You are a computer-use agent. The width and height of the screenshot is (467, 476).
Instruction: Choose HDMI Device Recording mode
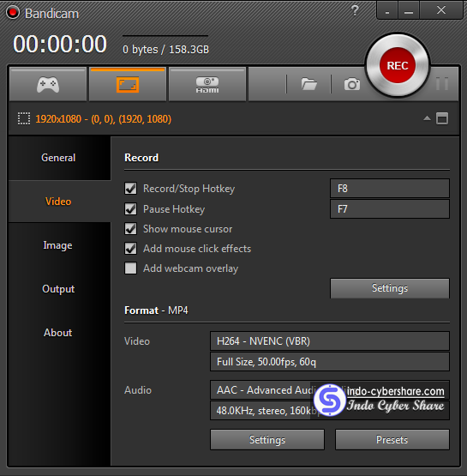click(207, 84)
